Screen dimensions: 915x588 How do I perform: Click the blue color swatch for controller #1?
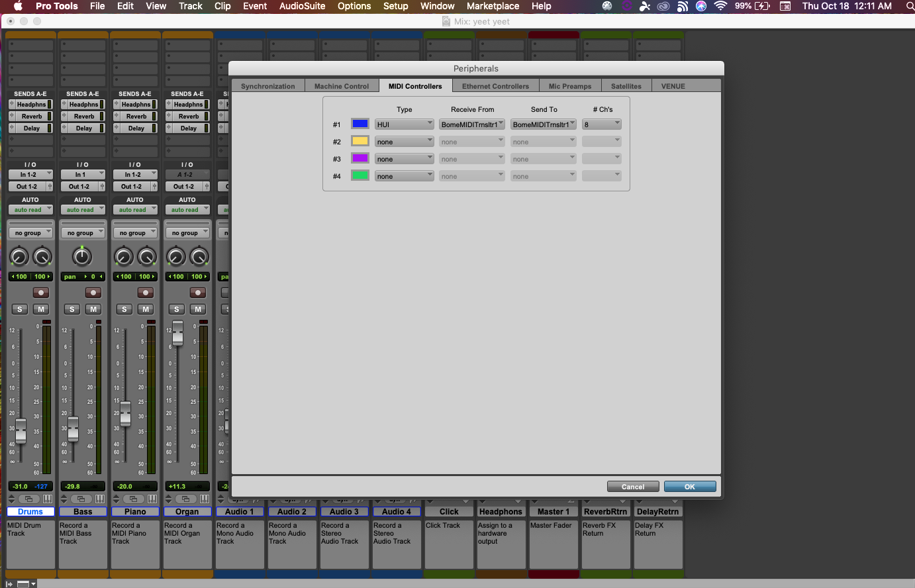(x=360, y=124)
